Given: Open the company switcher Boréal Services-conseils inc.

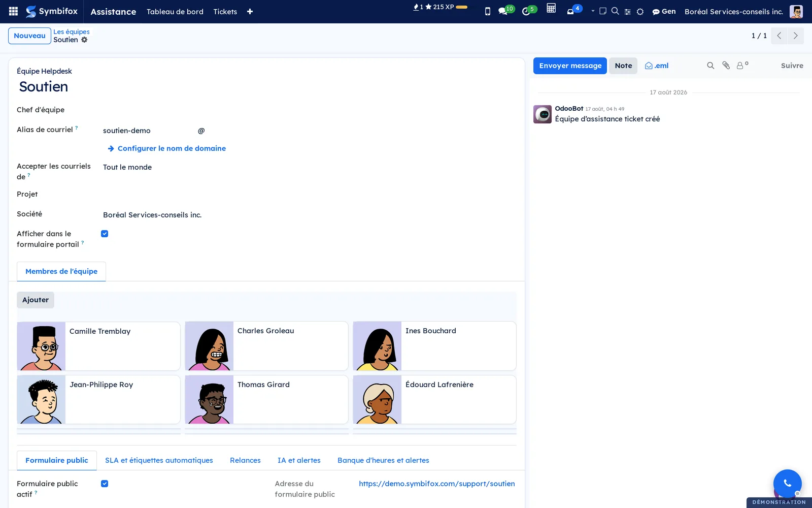Looking at the screenshot, I should click(x=734, y=12).
